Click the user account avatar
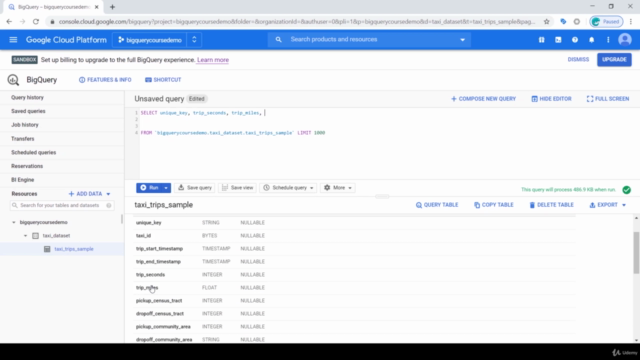640x360 pixels. pyautogui.click(x=625, y=40)
